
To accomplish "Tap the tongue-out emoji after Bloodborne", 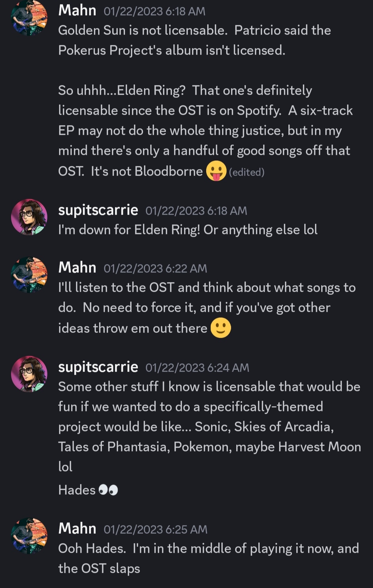I will click(x=216, y=171).
